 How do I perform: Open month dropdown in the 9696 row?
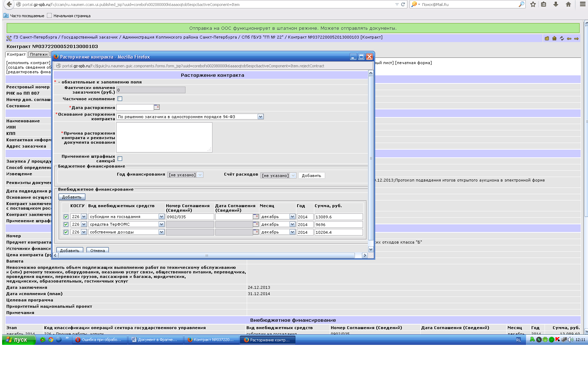(x=292, y=224)
